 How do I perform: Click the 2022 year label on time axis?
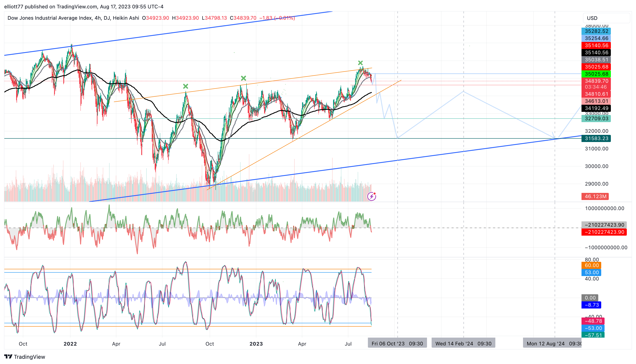point(70,344)
